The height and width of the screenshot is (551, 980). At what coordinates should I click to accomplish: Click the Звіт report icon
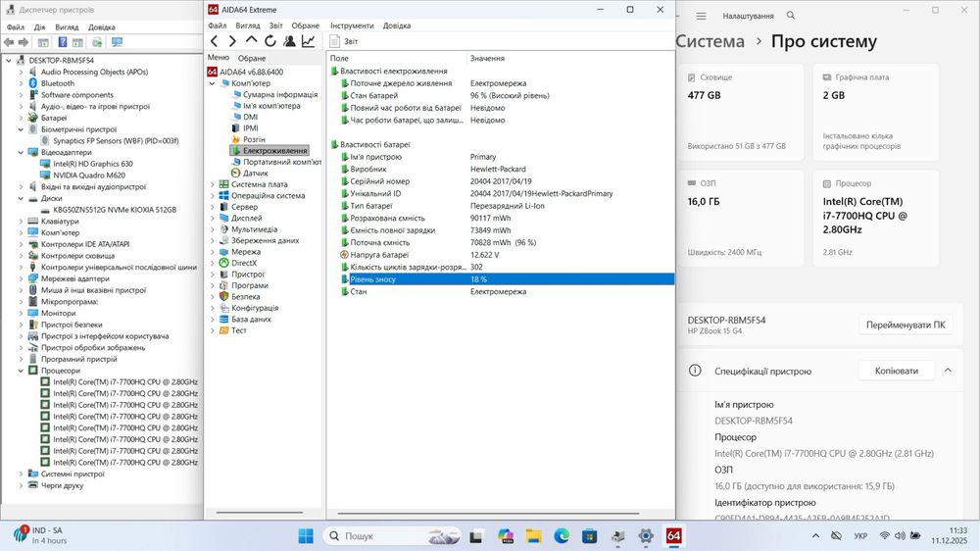(x=334, y=41)
